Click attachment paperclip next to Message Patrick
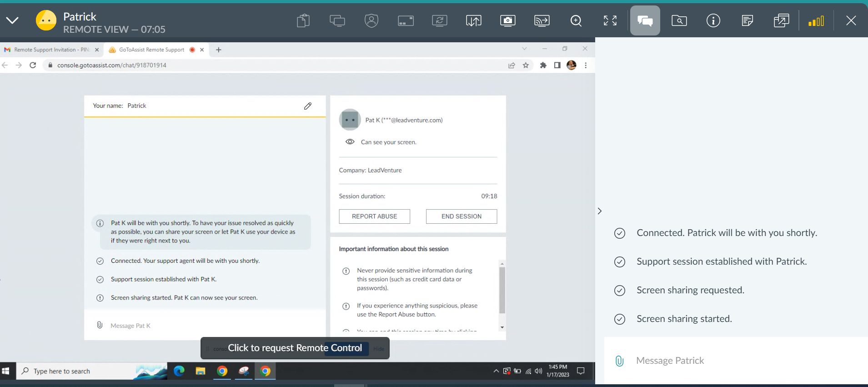The image size is (868, 387). tap(619, 361)
